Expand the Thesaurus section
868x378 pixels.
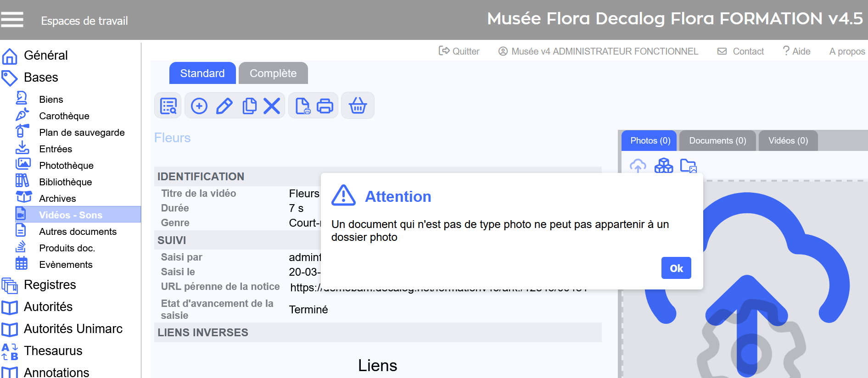click(53, 351)
